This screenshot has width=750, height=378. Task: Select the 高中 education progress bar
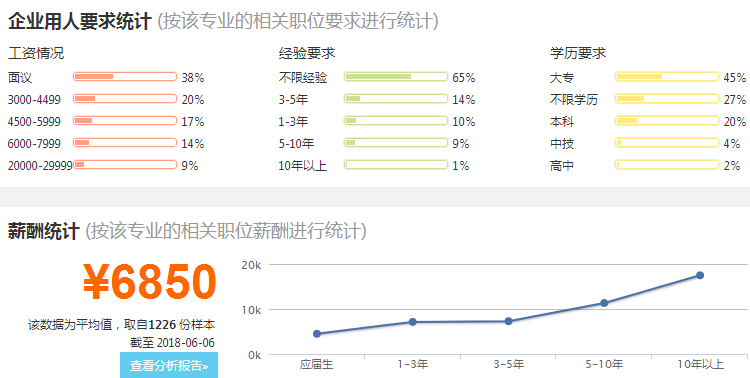click(x=667, y=165)
